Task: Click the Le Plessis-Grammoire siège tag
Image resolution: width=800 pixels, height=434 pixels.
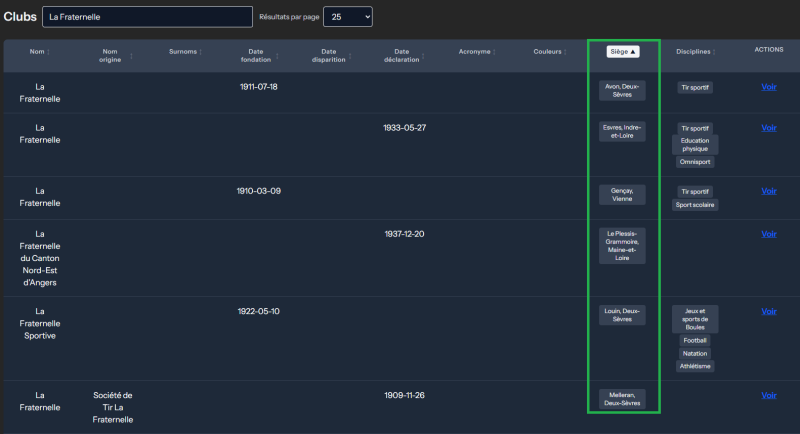Action: (x=622, y=246)
